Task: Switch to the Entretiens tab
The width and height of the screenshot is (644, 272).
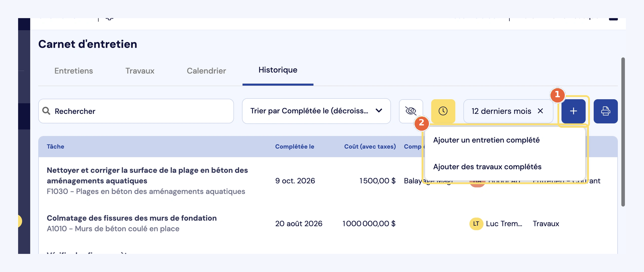Action: tap(74, 71)
